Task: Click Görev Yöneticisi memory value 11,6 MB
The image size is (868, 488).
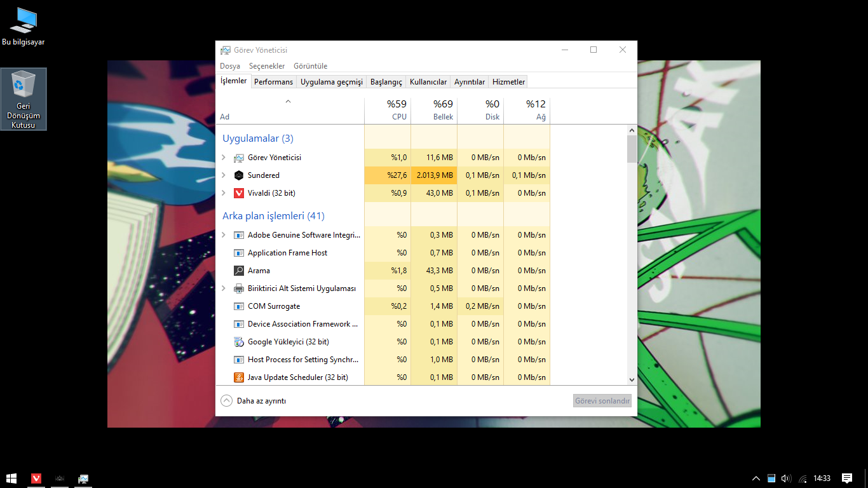Action: (x=434, y=158)
